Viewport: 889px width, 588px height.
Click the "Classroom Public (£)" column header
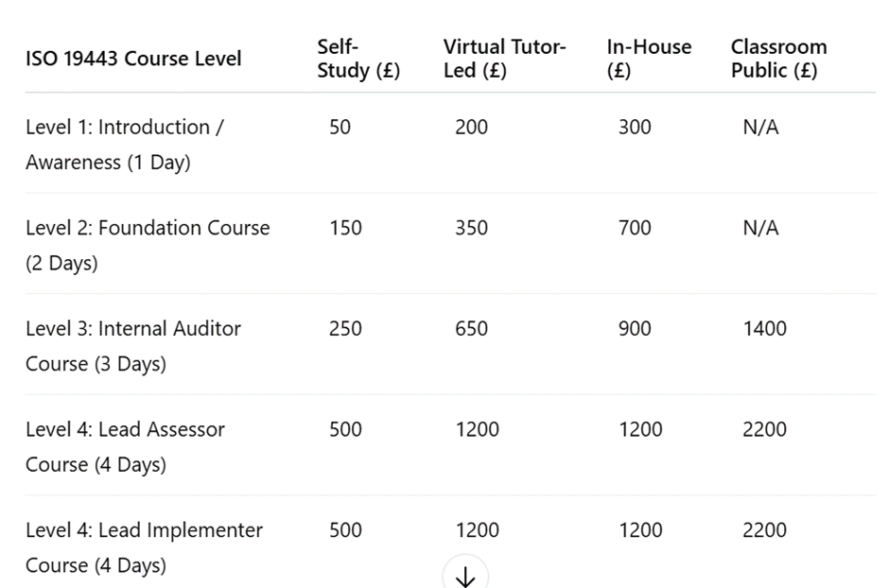point(778,59)
